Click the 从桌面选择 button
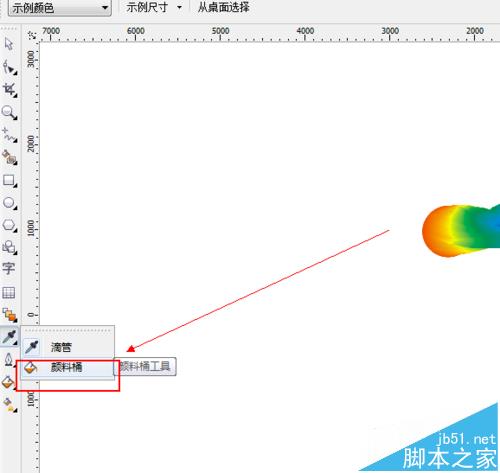Image resolution: width=500 pixels, height=473 pixels. [224, 7]
